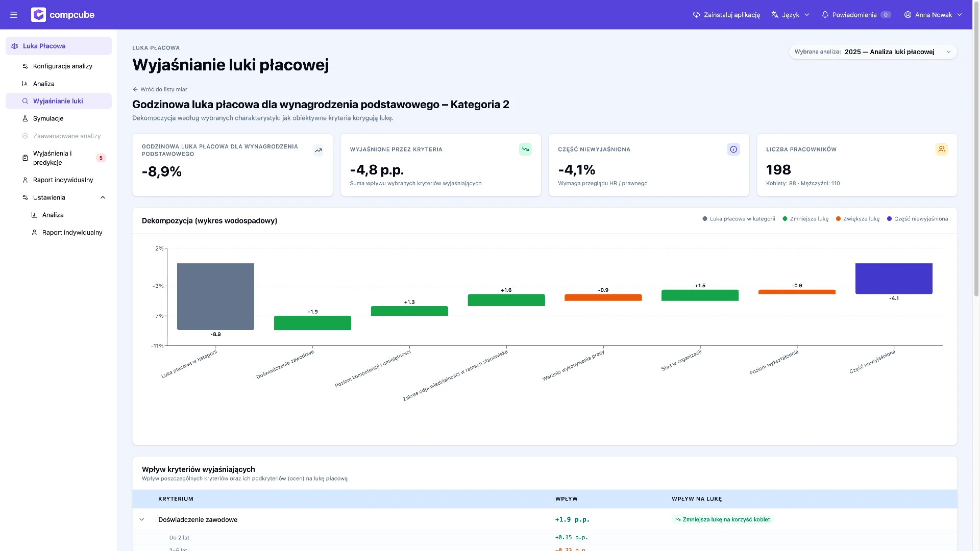The height and width of the screenshot is (551, 980).
Task: Open Wyjaśnienia i predykcje menu item
Action: click(x=59, y=158)
